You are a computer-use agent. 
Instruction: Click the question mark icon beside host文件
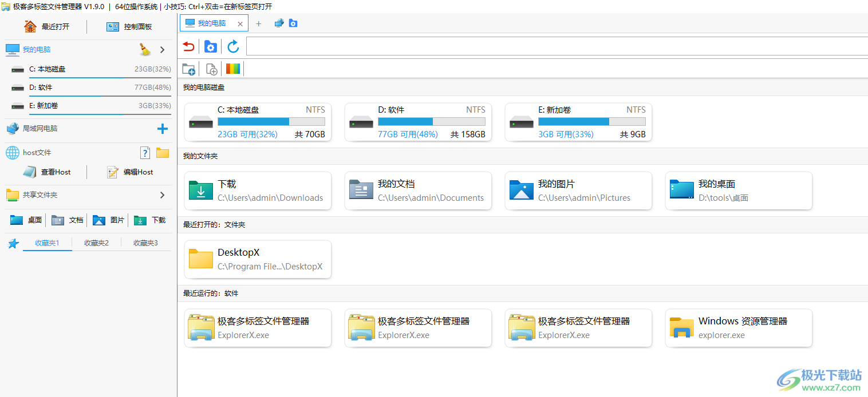click(145, 153)
